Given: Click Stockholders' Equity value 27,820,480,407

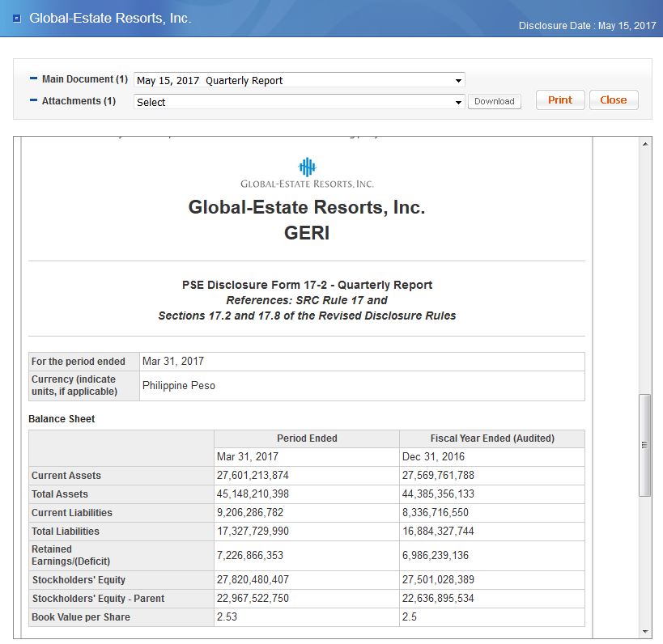Looking at the screenshot, I should click(x=253, y=580).
